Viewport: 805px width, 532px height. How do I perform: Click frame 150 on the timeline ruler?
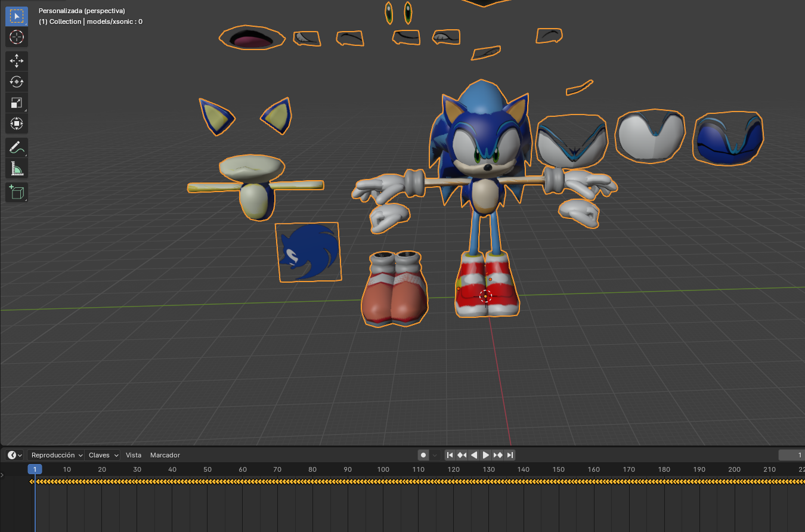[x=559, y=469]
